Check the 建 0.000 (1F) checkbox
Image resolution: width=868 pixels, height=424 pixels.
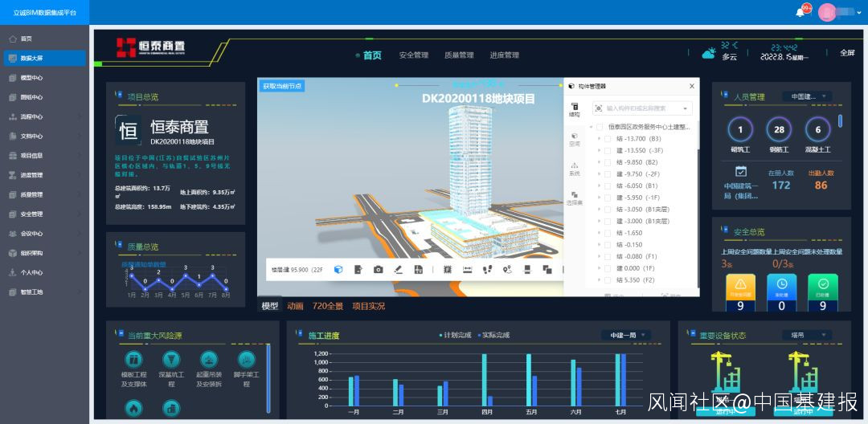point(608,268)
